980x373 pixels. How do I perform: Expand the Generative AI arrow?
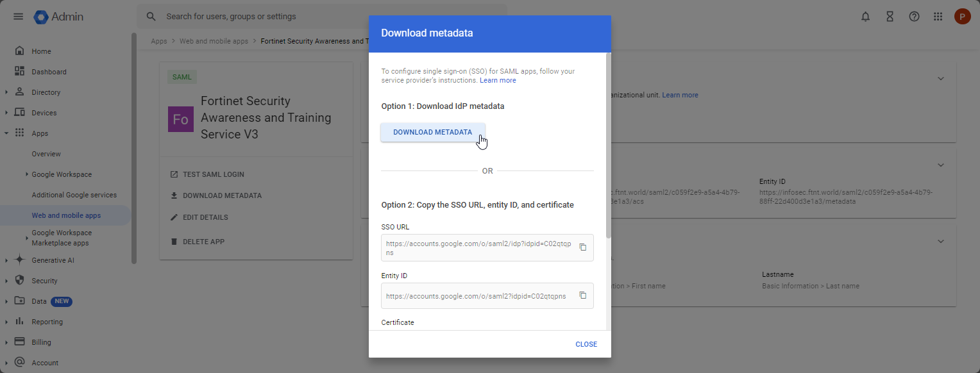coord(6,260)
